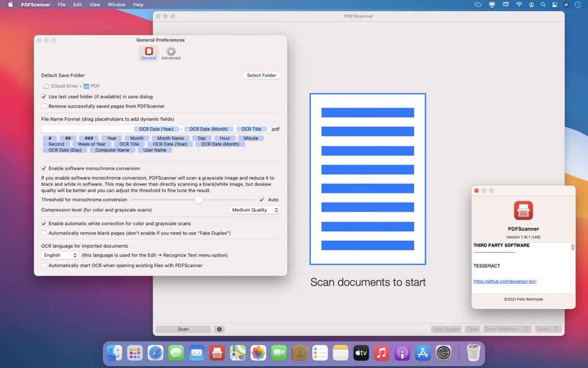Viewport: 588px width, 368px height.
Task: Select the OCR Date (Day) placeholder token
Action: click(x=65, y=150)
